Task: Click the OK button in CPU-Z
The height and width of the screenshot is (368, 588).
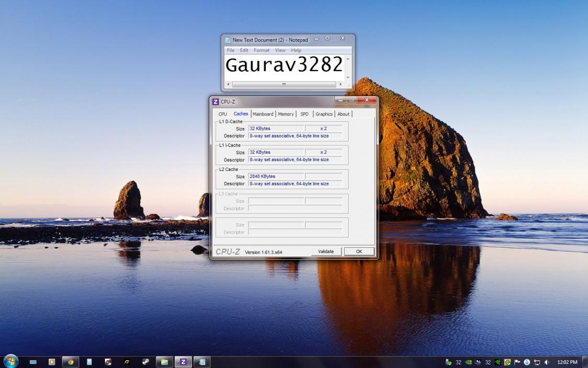Action: click(359, 251)
